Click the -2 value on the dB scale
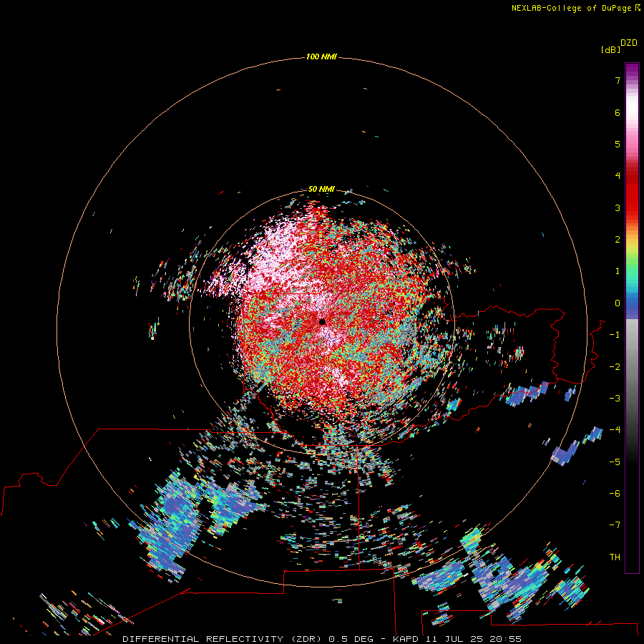The width and height of the screenshot is (644, 644). click(615, 367)
